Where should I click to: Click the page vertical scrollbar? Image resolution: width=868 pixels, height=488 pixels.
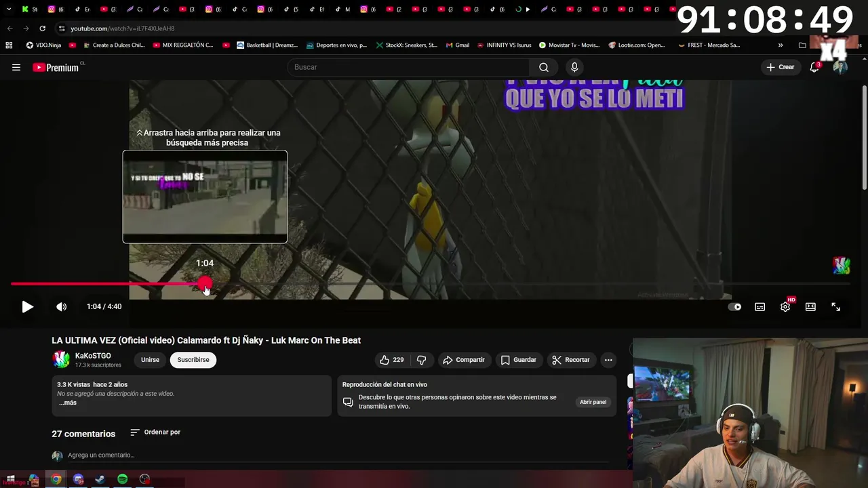click(864, 138)
